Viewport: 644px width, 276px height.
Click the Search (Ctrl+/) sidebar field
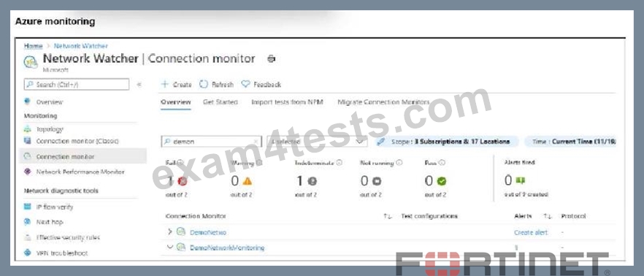click(77, 84)
